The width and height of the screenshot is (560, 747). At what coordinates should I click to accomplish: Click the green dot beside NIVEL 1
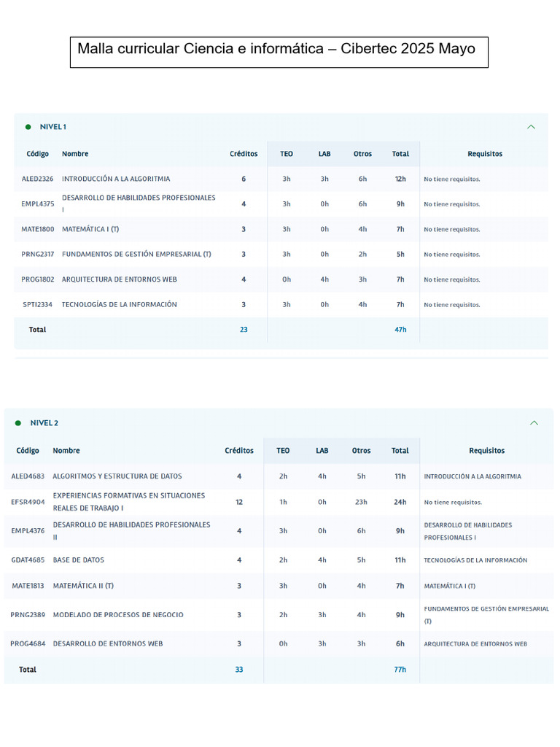click(x=28, y=127)
